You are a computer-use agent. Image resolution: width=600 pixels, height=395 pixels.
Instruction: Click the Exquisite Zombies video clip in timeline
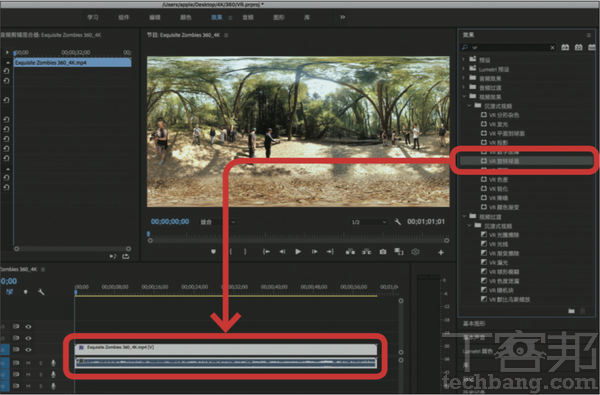[226, 348]
